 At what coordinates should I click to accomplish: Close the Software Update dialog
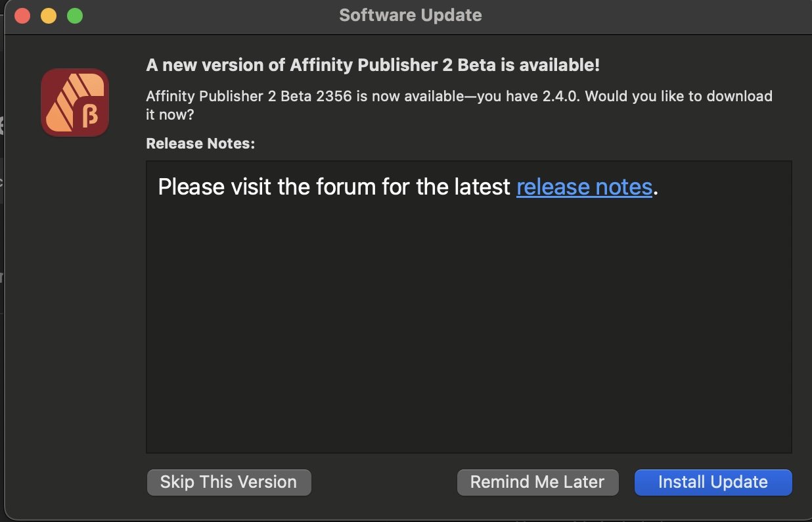[22, 14]
